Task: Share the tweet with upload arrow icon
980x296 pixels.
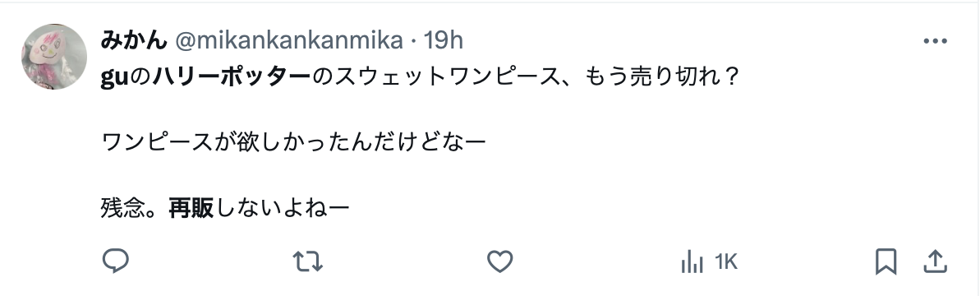Action: pos(933,261)
